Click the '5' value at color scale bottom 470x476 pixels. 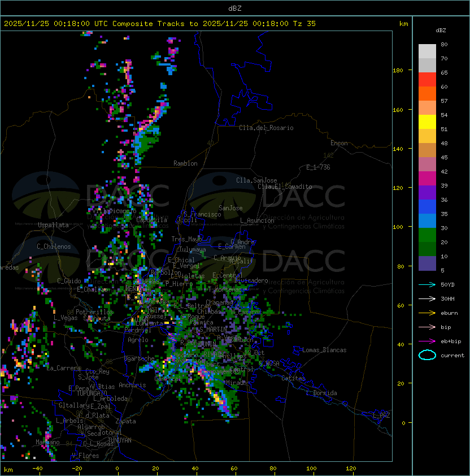(x=442, y=270)
